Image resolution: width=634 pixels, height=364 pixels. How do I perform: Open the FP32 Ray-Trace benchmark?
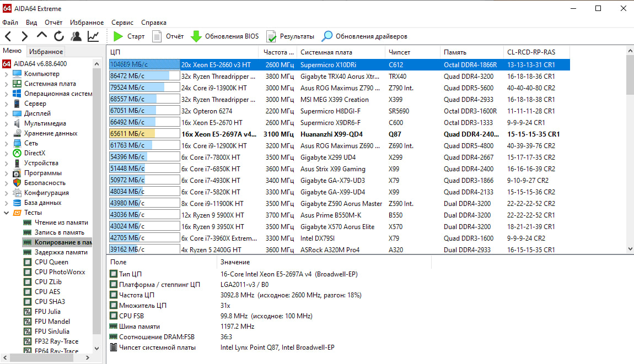coord(57,341)
